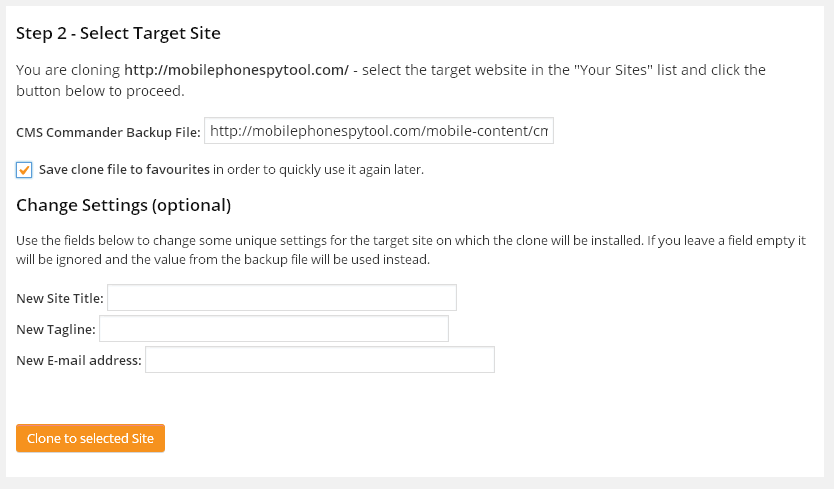Click the 'button below to proceed.' sentence
The width and height of the screenshot is (834, 489).
click(100, 91)
